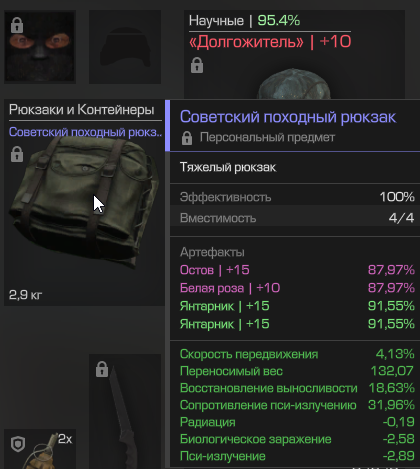Click the Рюкзаки и Контейнеры header
The width and height of the screenshot is (420, 469).
pyautogui.click(x=82, y=110)
